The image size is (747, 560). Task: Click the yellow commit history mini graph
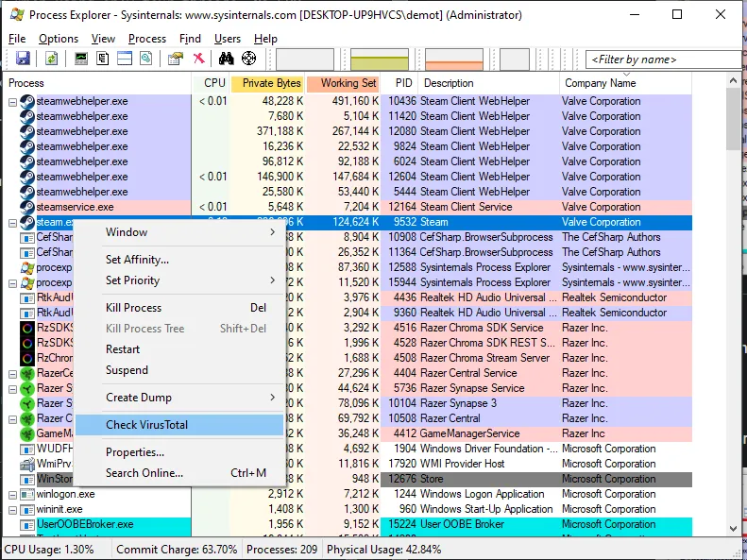pos(380,59)
